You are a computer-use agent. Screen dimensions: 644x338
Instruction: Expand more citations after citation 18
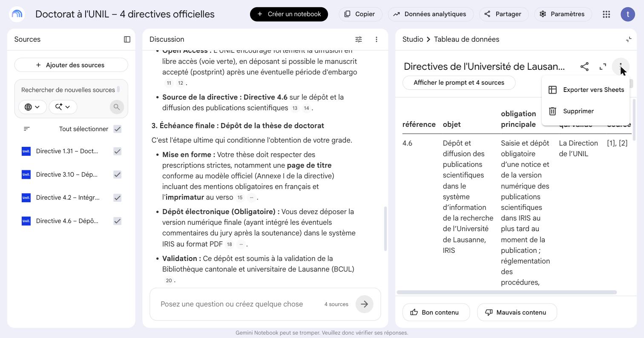241,244
